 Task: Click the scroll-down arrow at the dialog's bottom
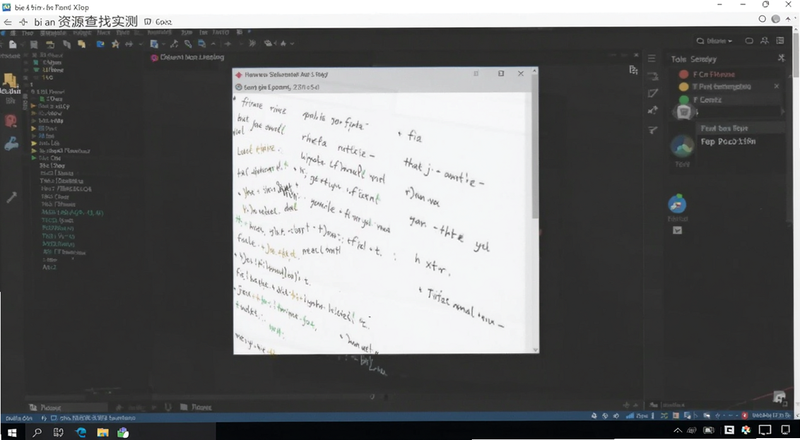pos(535,350)
